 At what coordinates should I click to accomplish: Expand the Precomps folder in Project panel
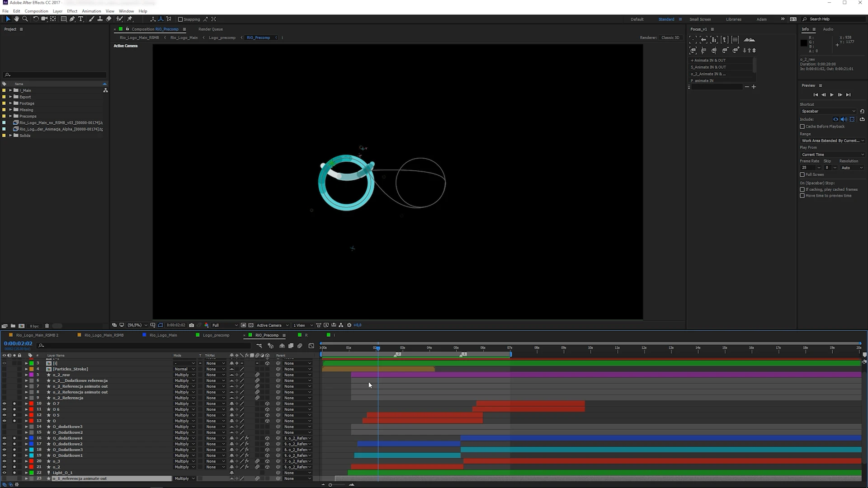10,116
